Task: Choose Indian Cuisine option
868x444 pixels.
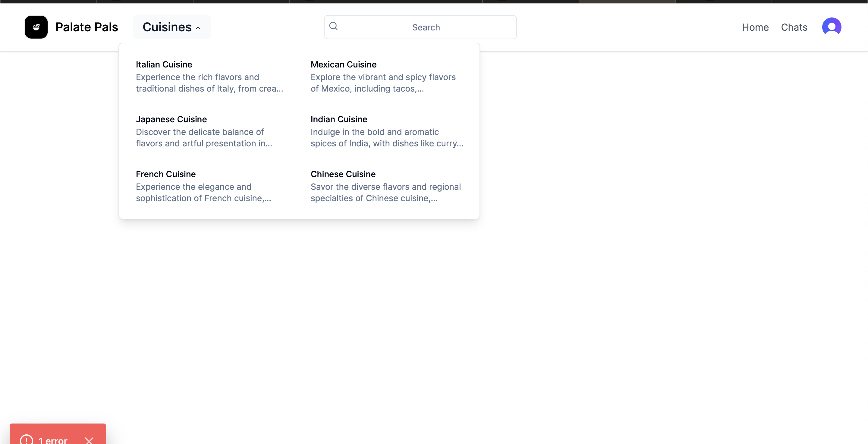Action: 339,119
